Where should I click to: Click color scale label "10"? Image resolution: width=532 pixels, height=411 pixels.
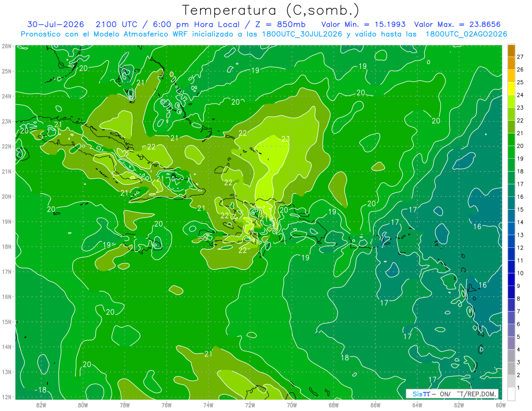pos(520,273)
